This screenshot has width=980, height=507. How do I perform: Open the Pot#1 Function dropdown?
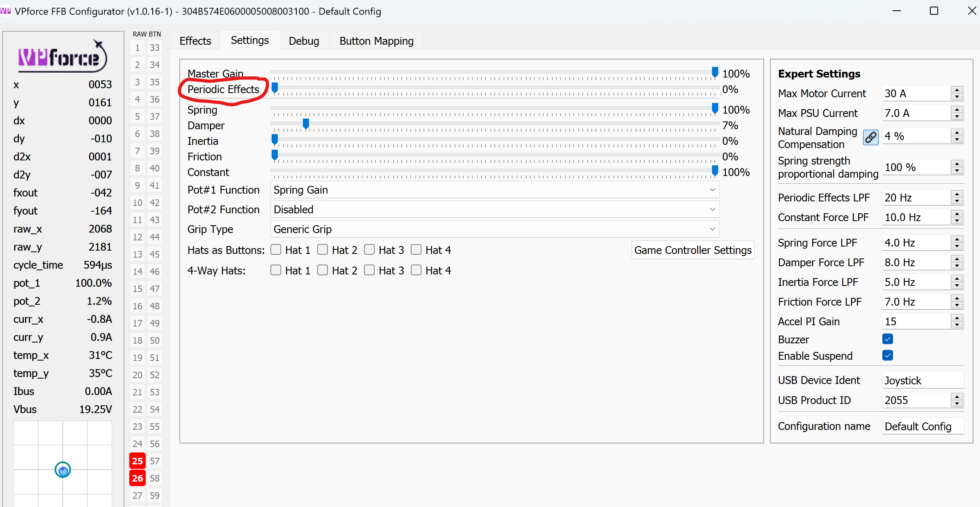pos(495,190)
